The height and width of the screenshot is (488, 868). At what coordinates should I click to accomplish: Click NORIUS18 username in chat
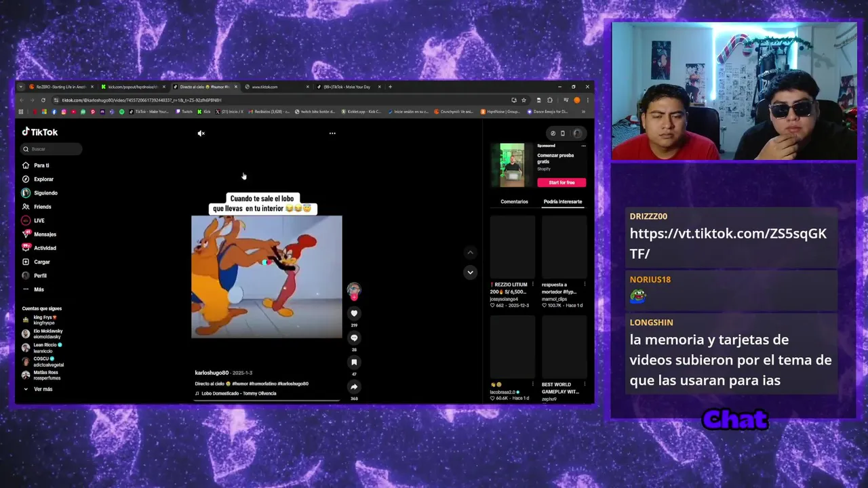tap(650, 279)
